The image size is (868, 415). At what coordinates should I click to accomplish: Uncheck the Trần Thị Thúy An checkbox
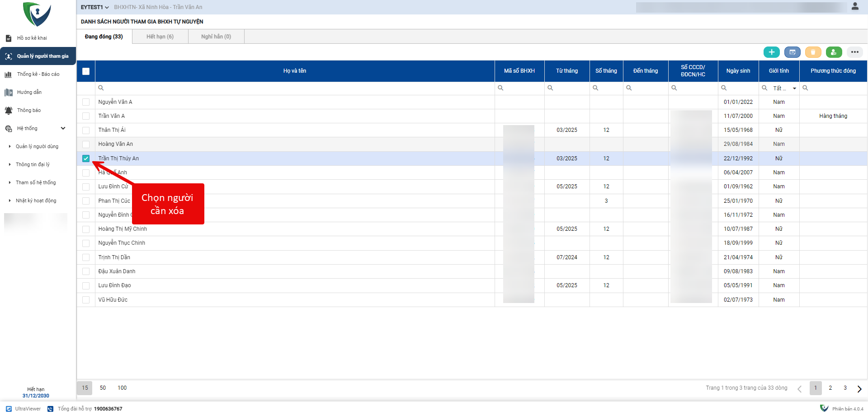point(86,159)
